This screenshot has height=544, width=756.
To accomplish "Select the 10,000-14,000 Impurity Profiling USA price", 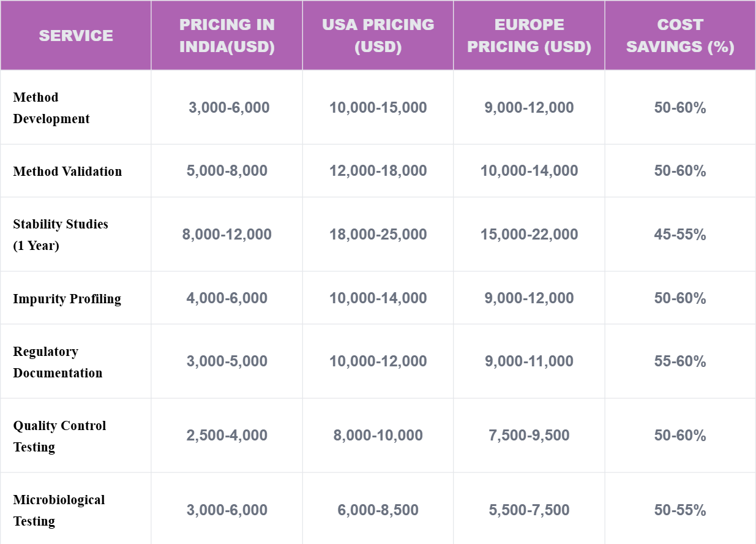I will [x=378, y=298].
